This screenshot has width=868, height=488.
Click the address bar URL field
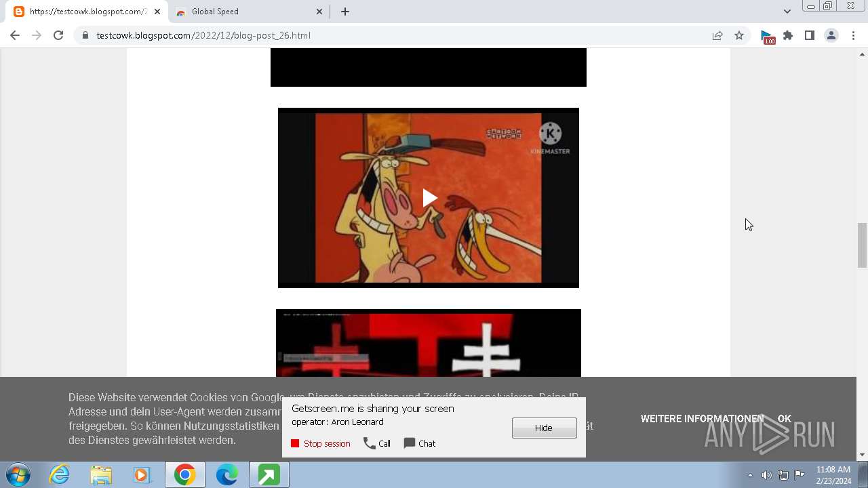tap(400, 35)
